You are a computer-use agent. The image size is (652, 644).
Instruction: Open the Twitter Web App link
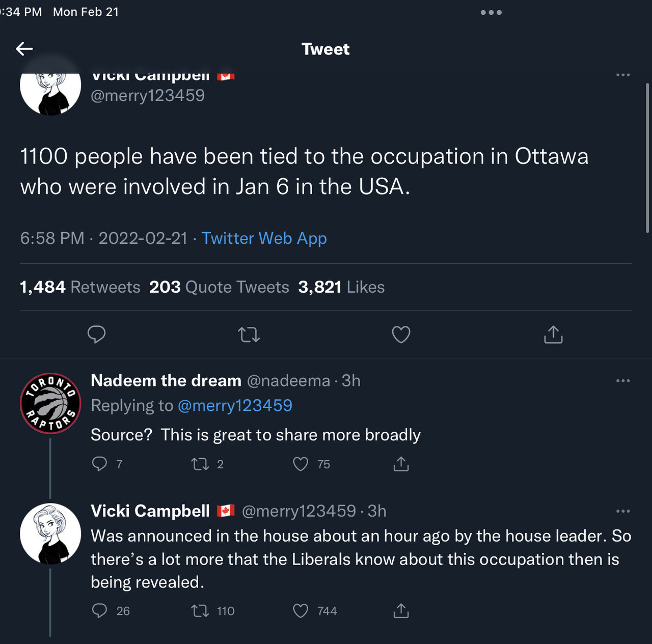point(264,238)
